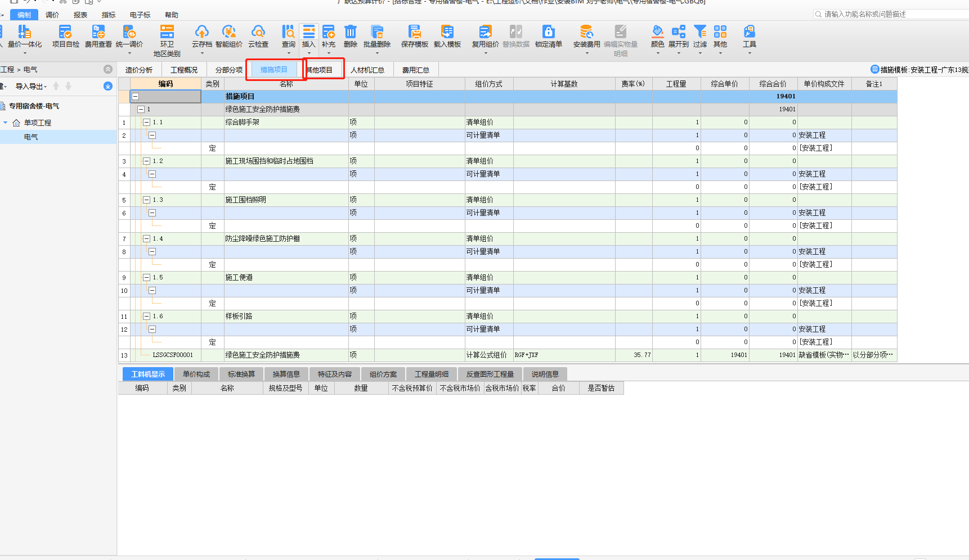Click 锁定清单 lock list icon
This screenshot has width=969, height=560.
(549, 37)
